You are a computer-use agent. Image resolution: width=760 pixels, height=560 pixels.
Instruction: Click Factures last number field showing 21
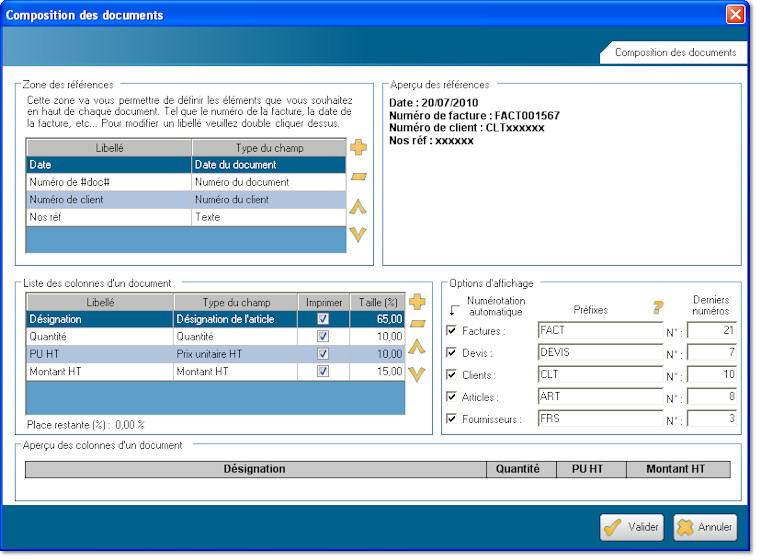click(x=712, y=330)
